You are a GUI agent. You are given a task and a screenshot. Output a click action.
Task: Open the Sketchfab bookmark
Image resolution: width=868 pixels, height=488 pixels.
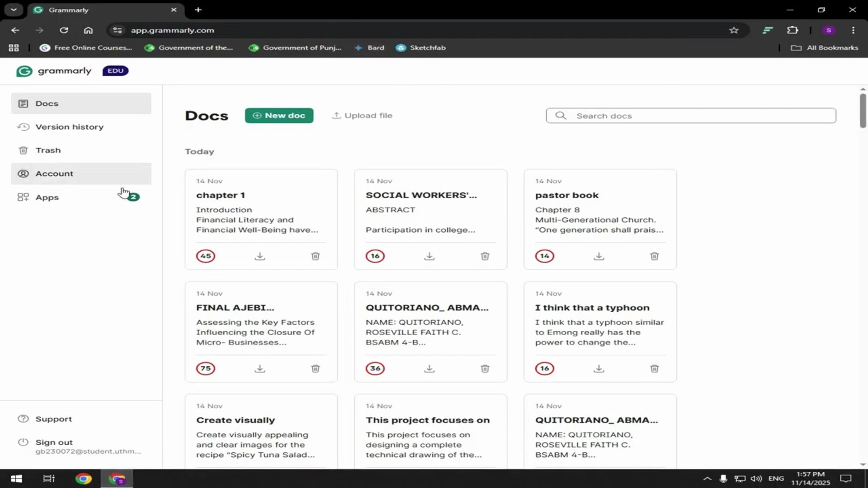[420, 47]
